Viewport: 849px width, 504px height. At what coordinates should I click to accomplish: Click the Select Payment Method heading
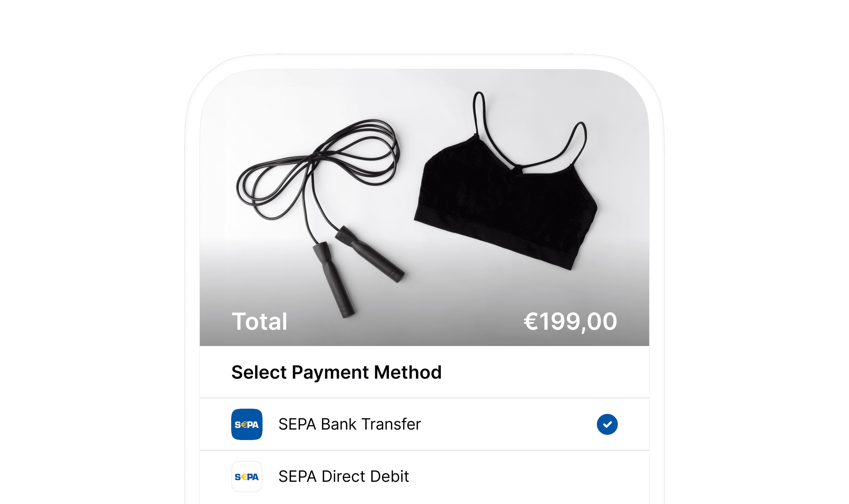[x=336, y=372]
